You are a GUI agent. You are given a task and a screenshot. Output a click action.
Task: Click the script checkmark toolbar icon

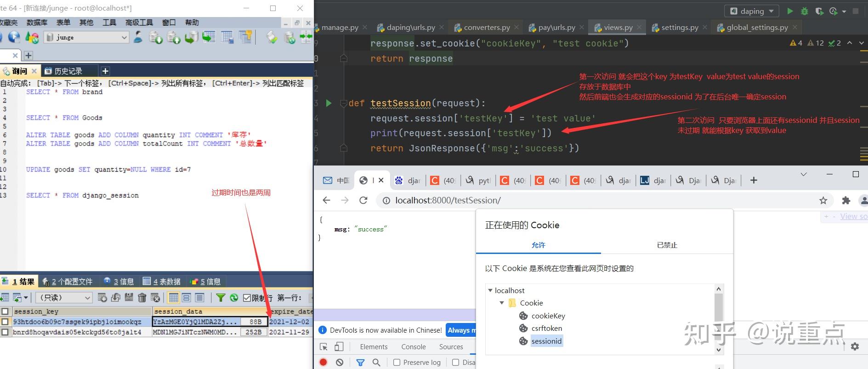click(x=272, y=37)
